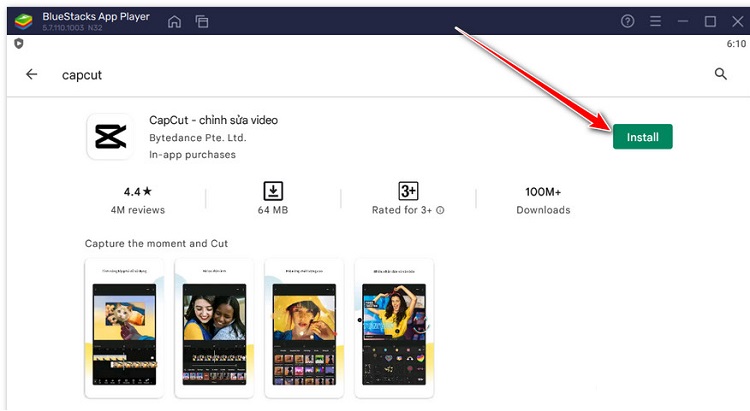Open the yellow hat girl screenshot thumbnail
The image size is (750, 411).
(x=304, y=328)
